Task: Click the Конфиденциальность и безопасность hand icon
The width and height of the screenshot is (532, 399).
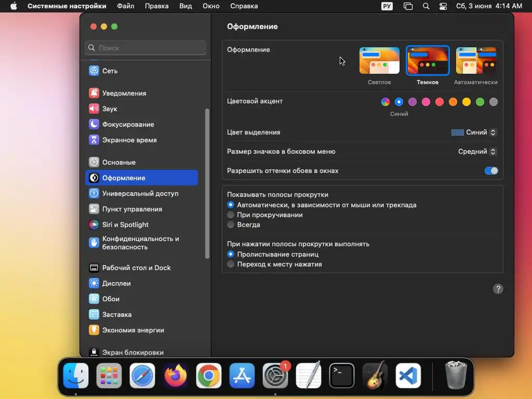Action: (94, 243)
